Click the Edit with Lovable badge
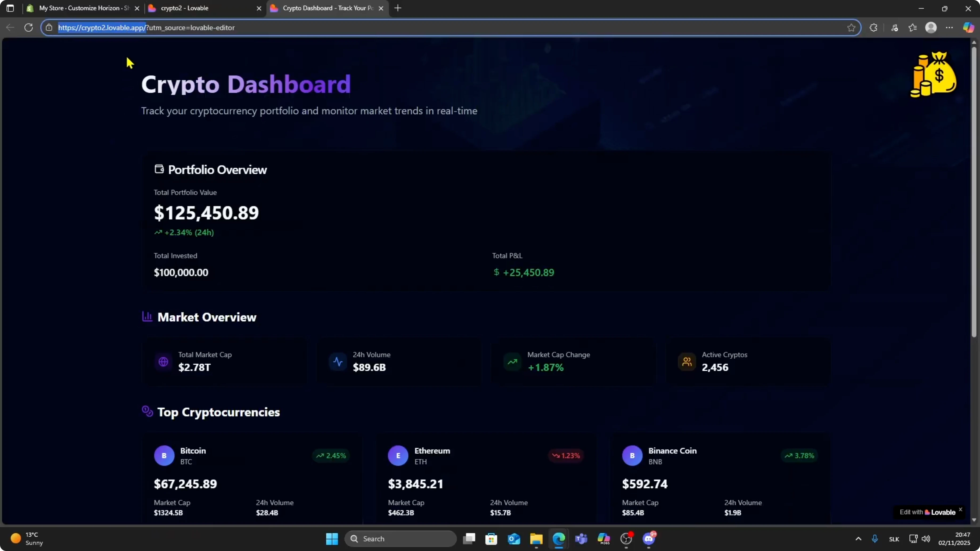The height and width of the screenshot is (551, 980). pos(927,512)
